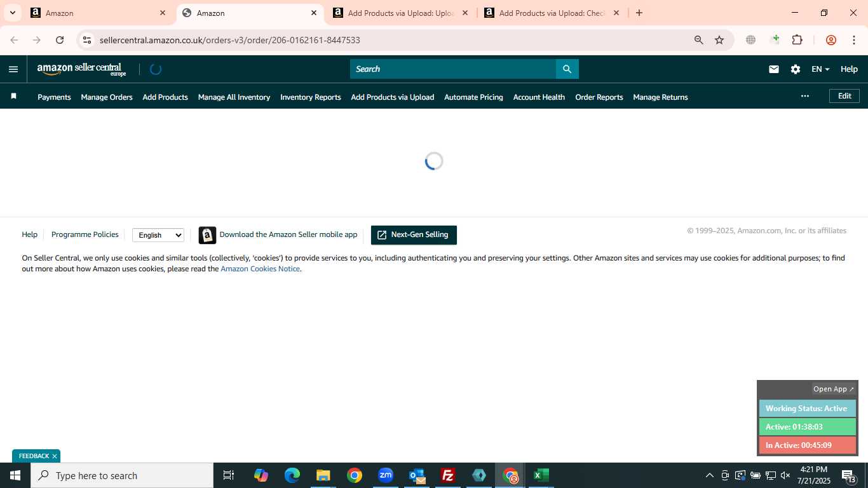Open Inventory Reports
868x488 pixels.
click(311, 97)
